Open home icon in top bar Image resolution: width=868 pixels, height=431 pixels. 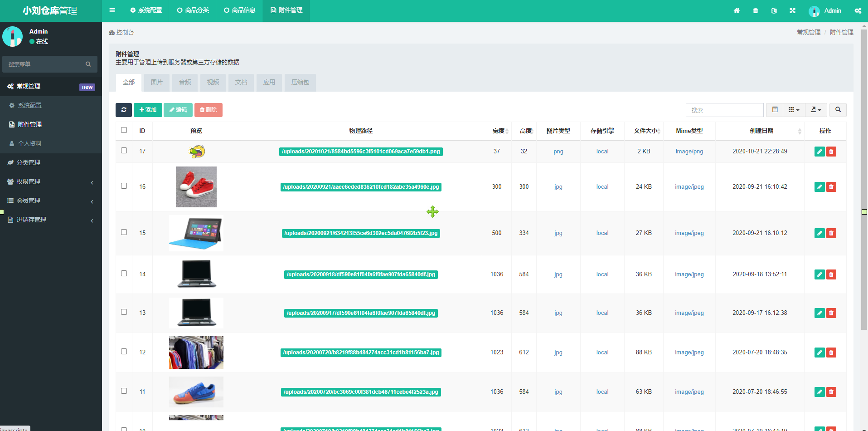click(x=737, y=10)
